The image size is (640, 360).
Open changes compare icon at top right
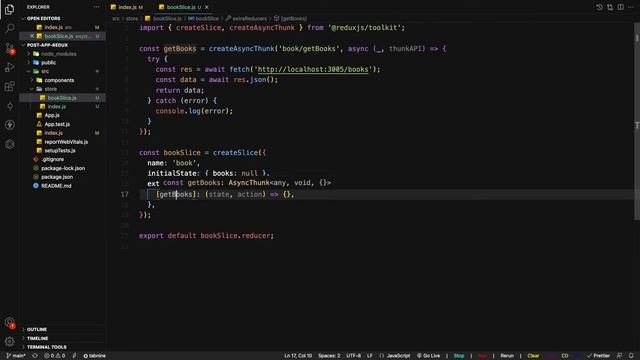coord(610,7)
